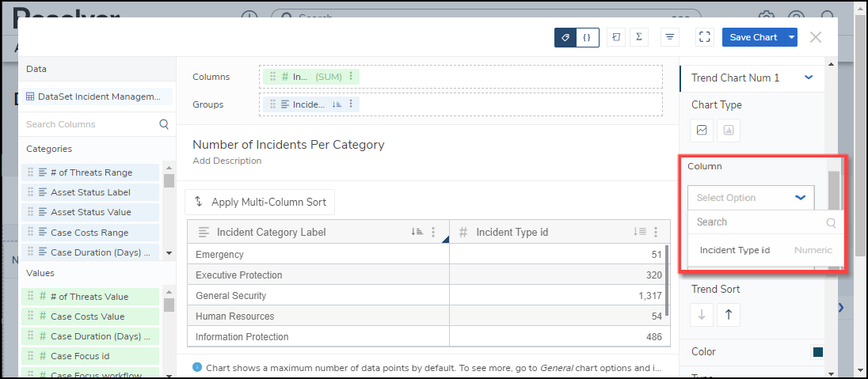Enter full screen with the expand icon
The image size is (868, 379).
click(x=705, y=37)
